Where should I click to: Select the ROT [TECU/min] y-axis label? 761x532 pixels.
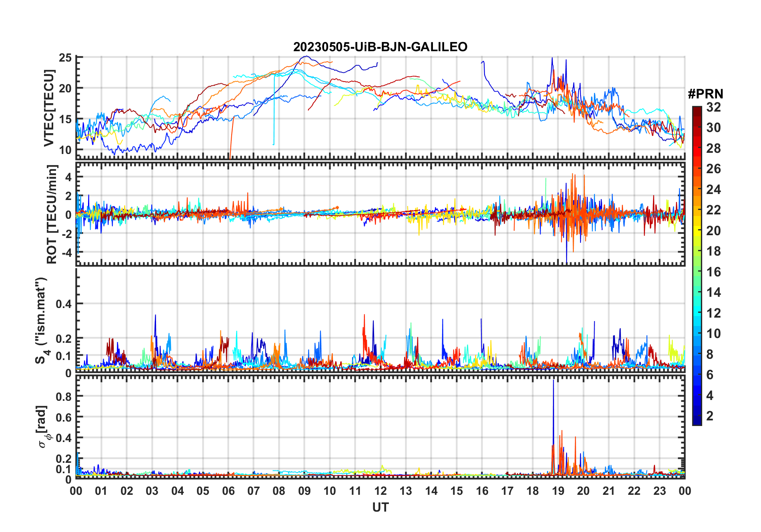tap(52, 214)
